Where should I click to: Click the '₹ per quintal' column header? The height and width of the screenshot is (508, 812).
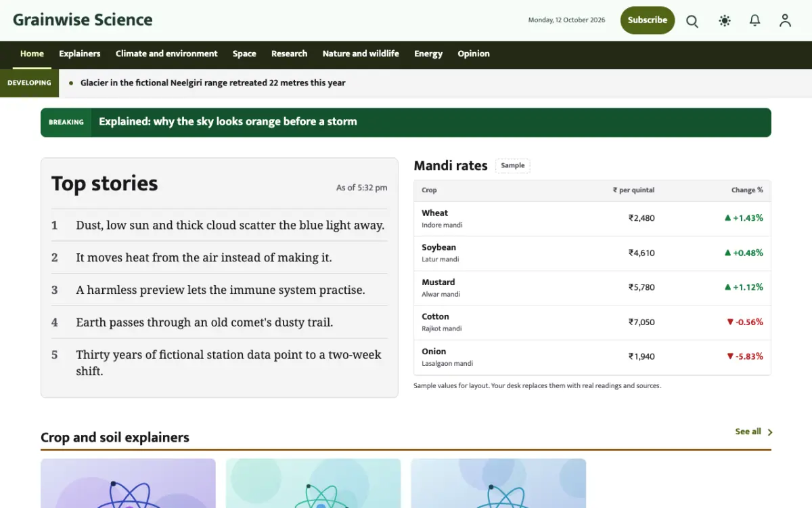633,190
